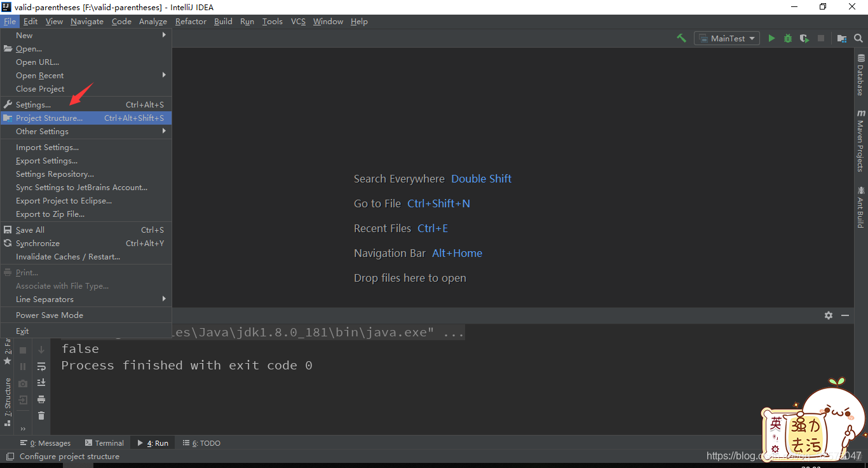
Task: Open Project Structure icon in toolbar
Action: pos(842,38)
